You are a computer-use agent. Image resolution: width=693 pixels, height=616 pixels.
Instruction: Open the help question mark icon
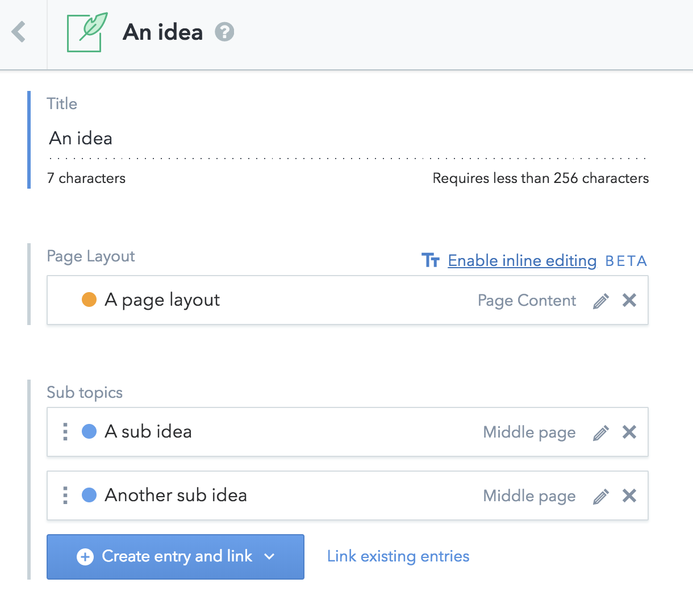point(224,32)
